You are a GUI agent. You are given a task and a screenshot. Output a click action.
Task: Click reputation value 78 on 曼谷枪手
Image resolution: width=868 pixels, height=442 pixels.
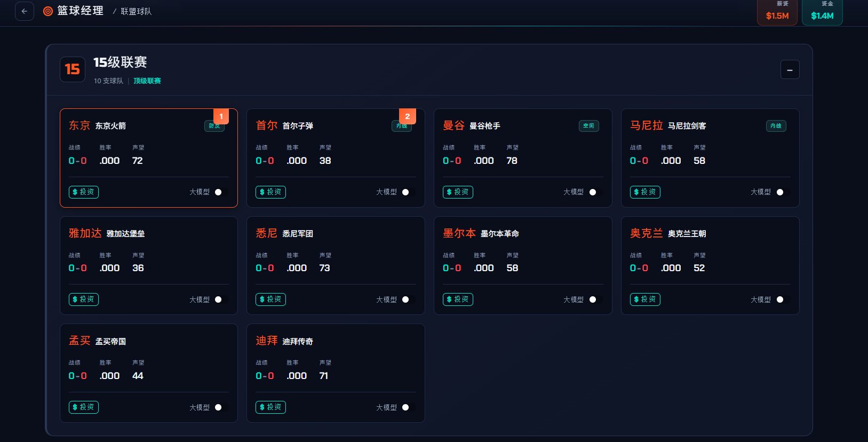click(x=512, y=161)
